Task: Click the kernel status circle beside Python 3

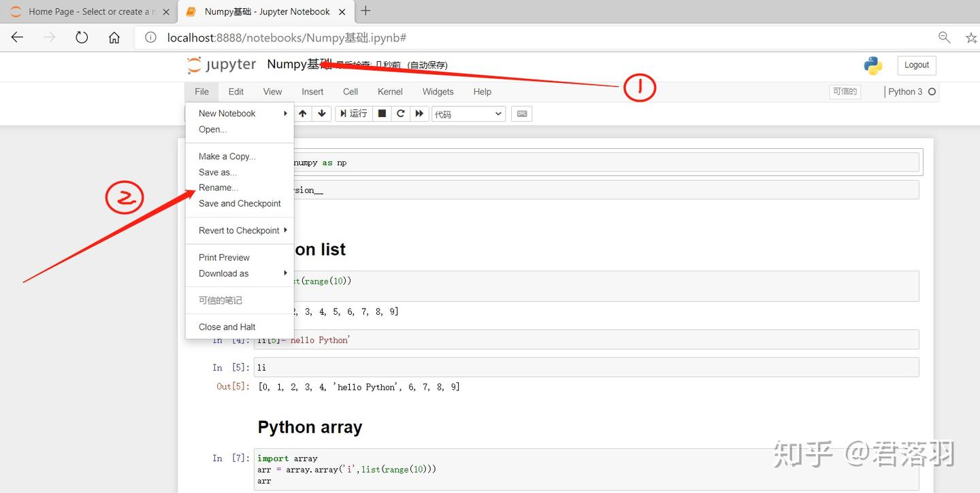Action: point(931,91)
